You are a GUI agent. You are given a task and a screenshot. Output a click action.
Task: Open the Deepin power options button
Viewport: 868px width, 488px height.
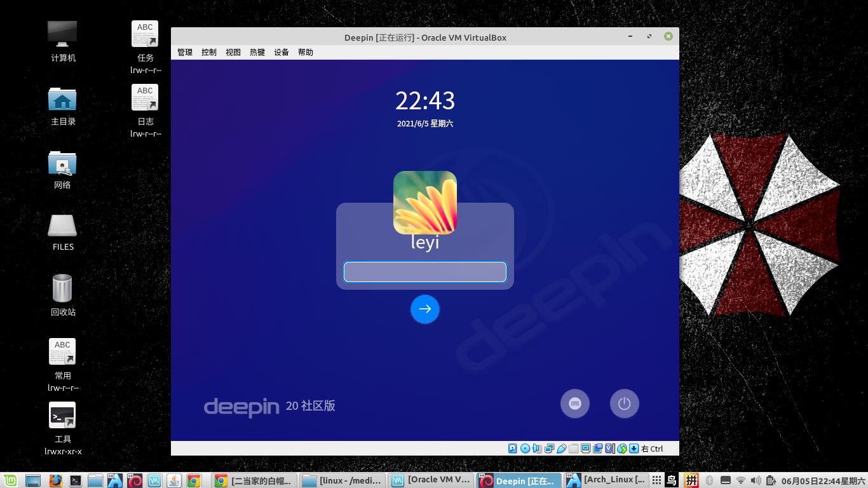pos(625,403)
